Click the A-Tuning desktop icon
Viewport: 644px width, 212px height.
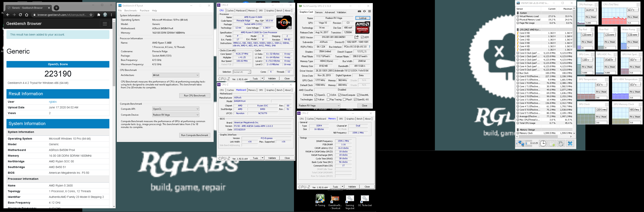pyautogui.click(x=320, y=200)
